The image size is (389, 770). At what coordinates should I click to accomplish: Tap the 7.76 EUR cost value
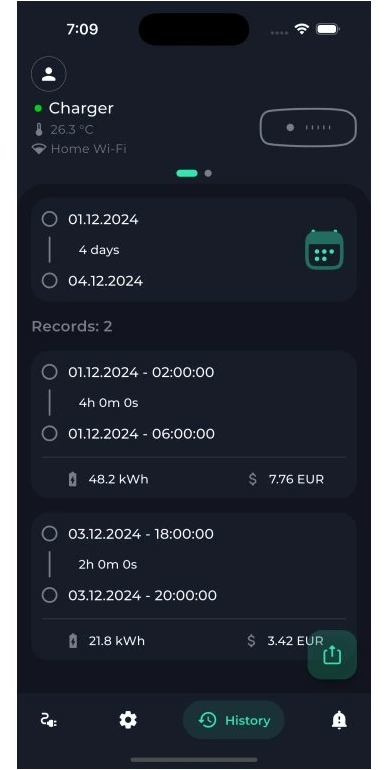pyautogui.click(x=296, y=479)
